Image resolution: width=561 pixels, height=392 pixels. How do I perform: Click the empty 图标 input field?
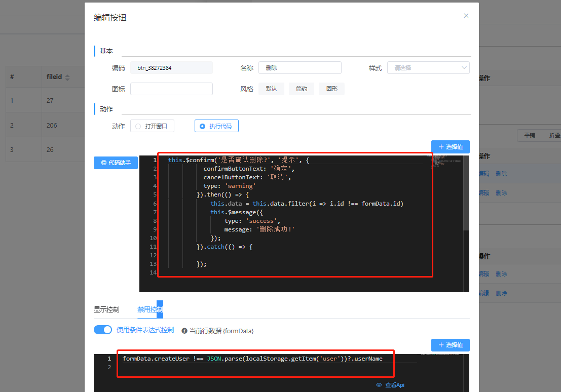click(171, 89)
